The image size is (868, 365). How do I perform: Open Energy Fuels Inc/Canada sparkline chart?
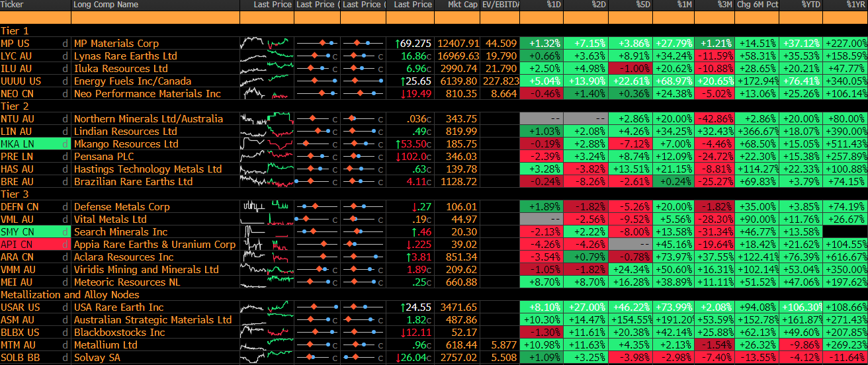click(266, 81)
